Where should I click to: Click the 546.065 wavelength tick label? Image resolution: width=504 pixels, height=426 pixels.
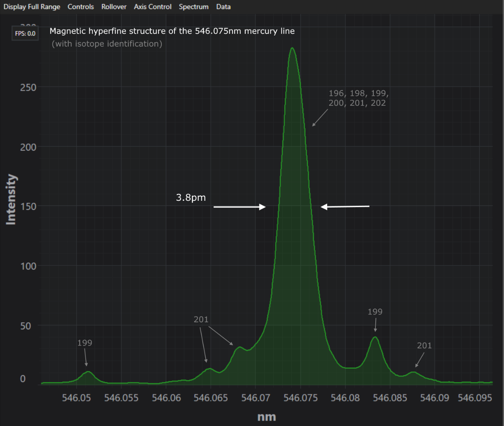(x=211, y=398)
